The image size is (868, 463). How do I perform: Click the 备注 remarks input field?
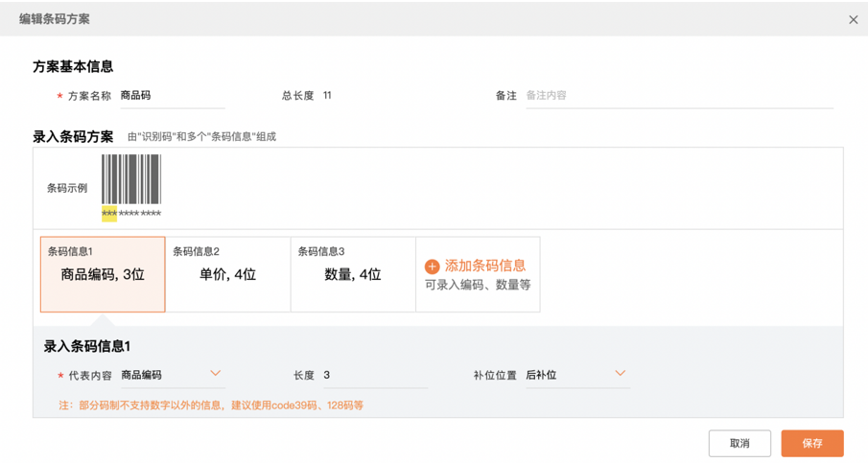(678, 96)
